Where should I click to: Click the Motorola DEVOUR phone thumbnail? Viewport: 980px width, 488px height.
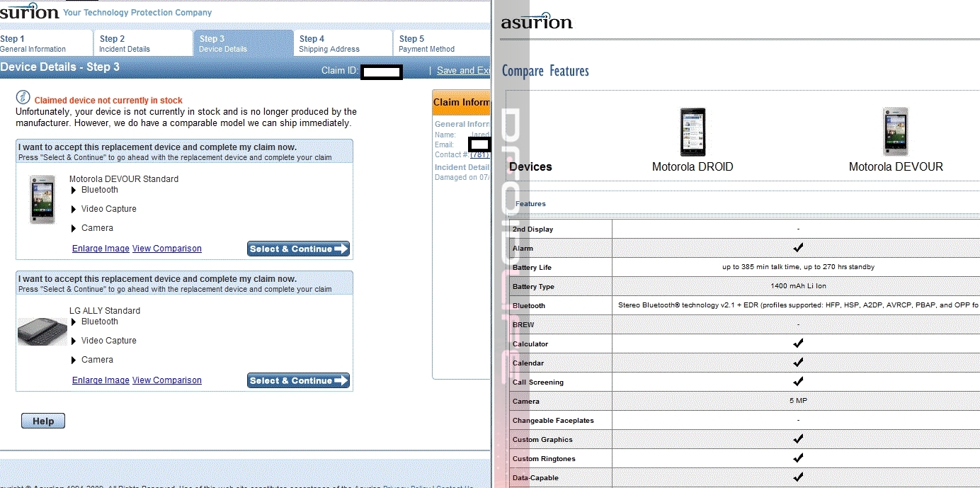click(42, 200)
